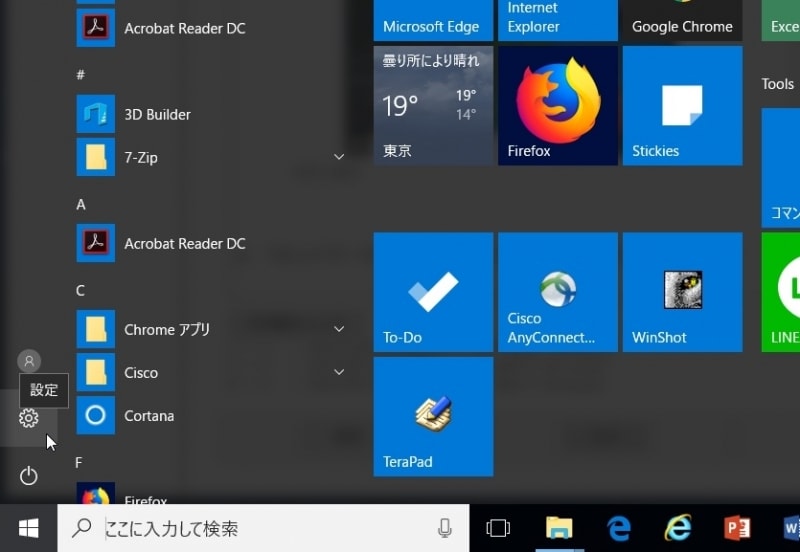Viewport: 800px width, 552px height.
Task: Launch the TeraPad tile
Action: coord(433,416)
